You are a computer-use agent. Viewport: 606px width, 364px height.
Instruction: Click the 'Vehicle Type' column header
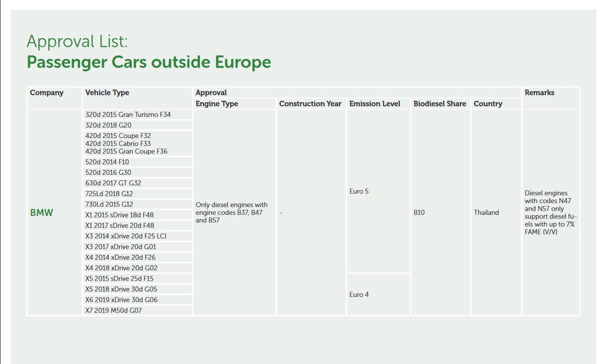107,92
